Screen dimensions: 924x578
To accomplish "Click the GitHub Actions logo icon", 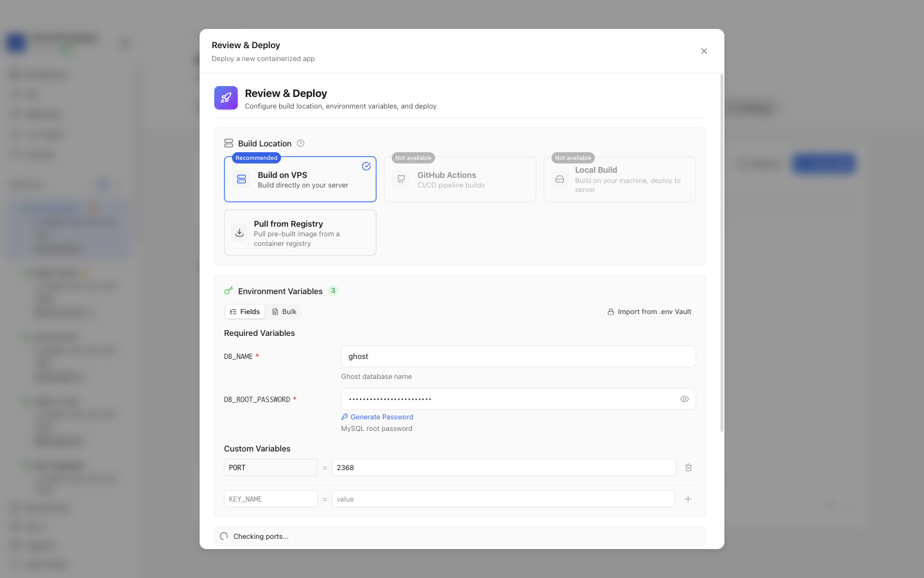I will [x=401, y=179].
